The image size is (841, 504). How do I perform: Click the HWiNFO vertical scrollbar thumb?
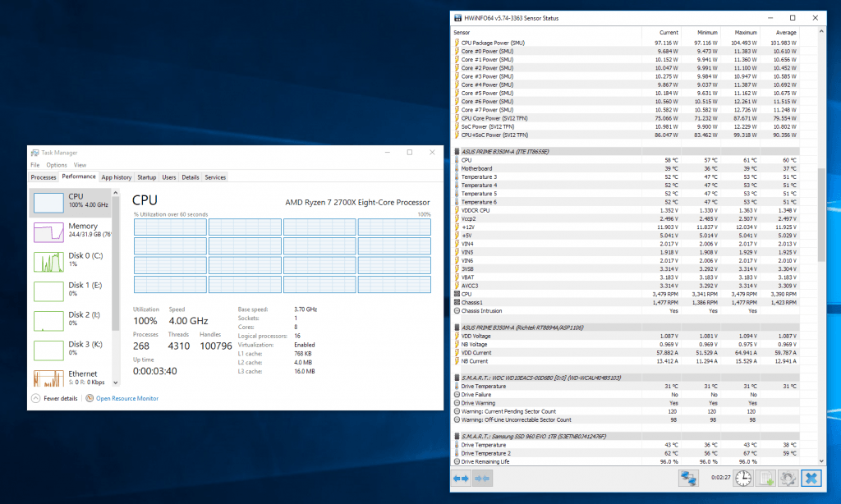click(821, 214)
